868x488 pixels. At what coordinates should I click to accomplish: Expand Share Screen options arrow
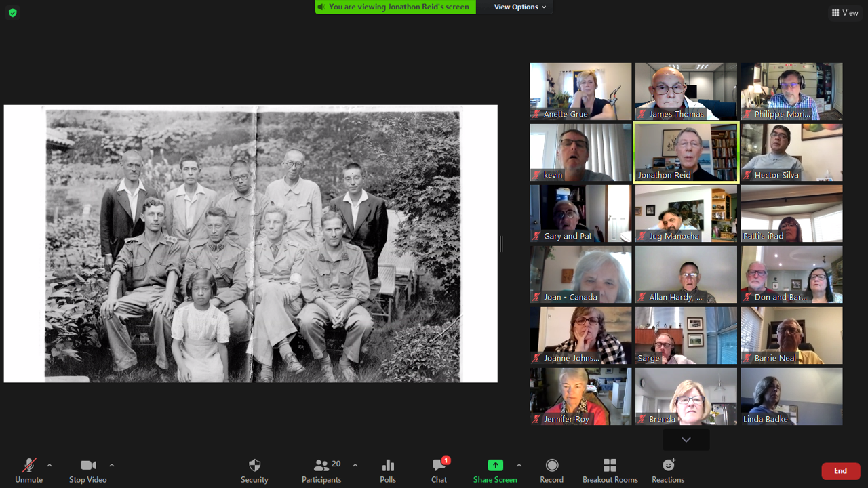click(x=519, y=465)
